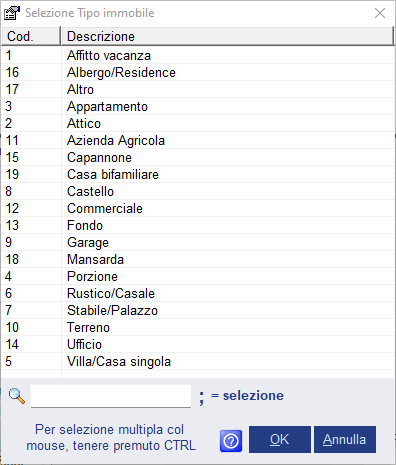Select the Albergo/Residence entry
The height and width of the screenshot is (465, 396).
(x=198, y=72)
